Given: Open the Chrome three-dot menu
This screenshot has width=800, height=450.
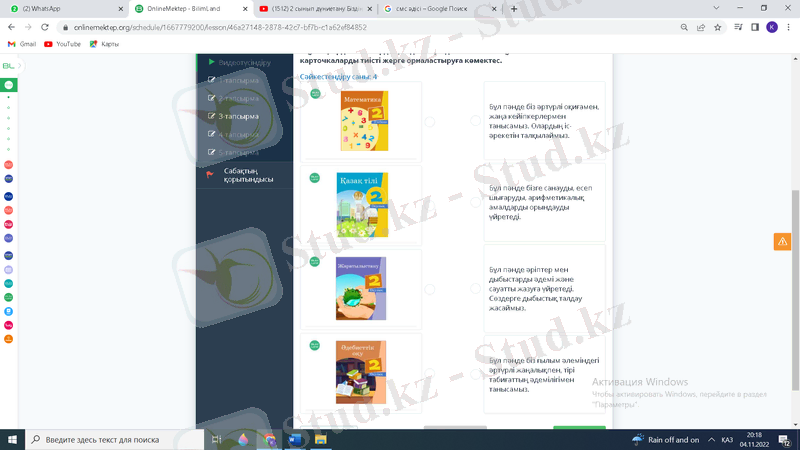Looking at the screenshot, I should coord(788,27).
